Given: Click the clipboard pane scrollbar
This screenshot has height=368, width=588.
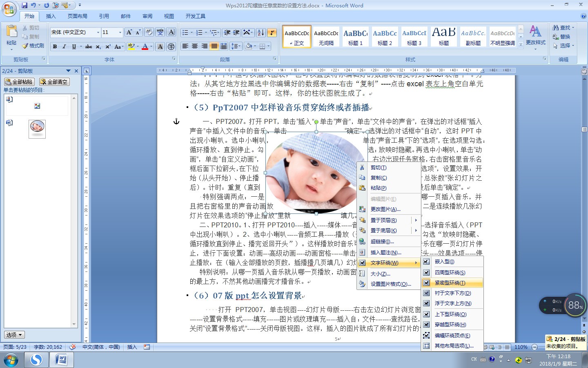Looking at the screenshot, I should tap(74, 211).
